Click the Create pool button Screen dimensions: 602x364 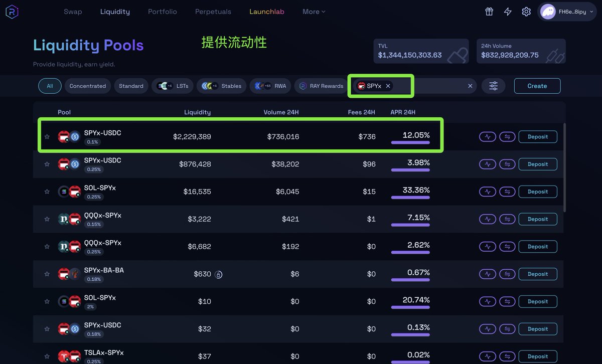pos(537,86)
